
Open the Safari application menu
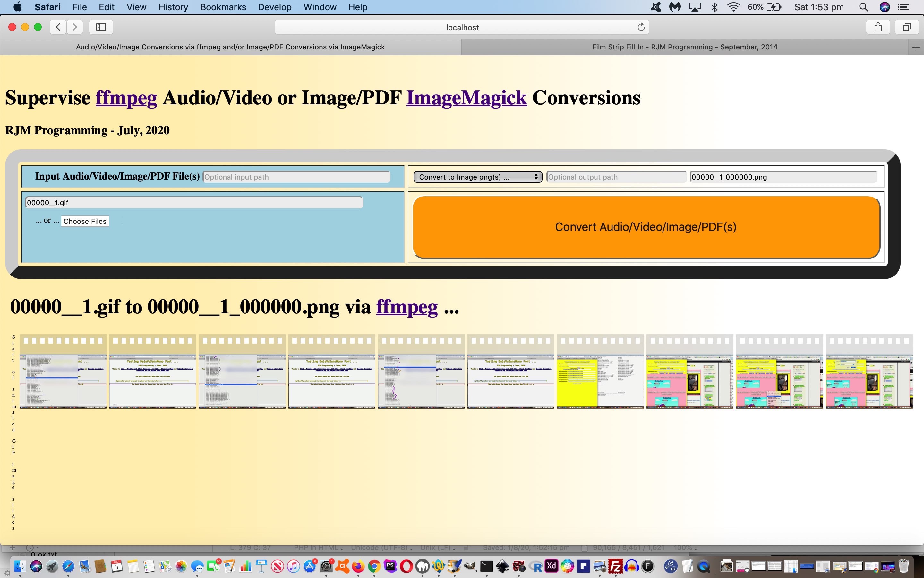pos(47,7)
